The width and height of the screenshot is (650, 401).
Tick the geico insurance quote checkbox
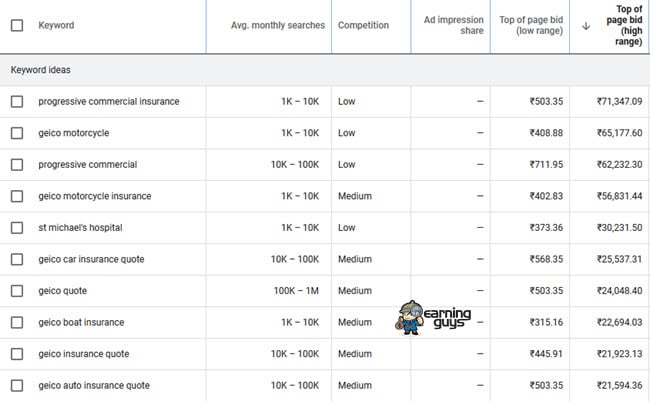(17, 354)
